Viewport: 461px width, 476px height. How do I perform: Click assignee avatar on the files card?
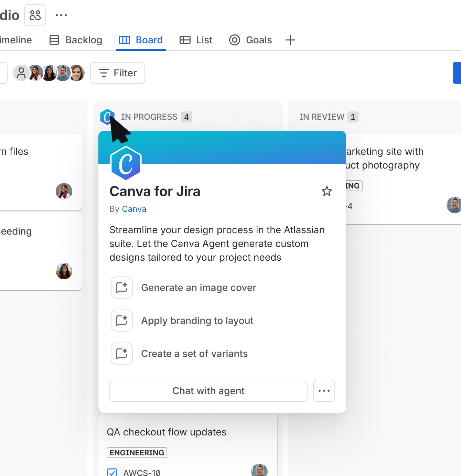point(64,191)
